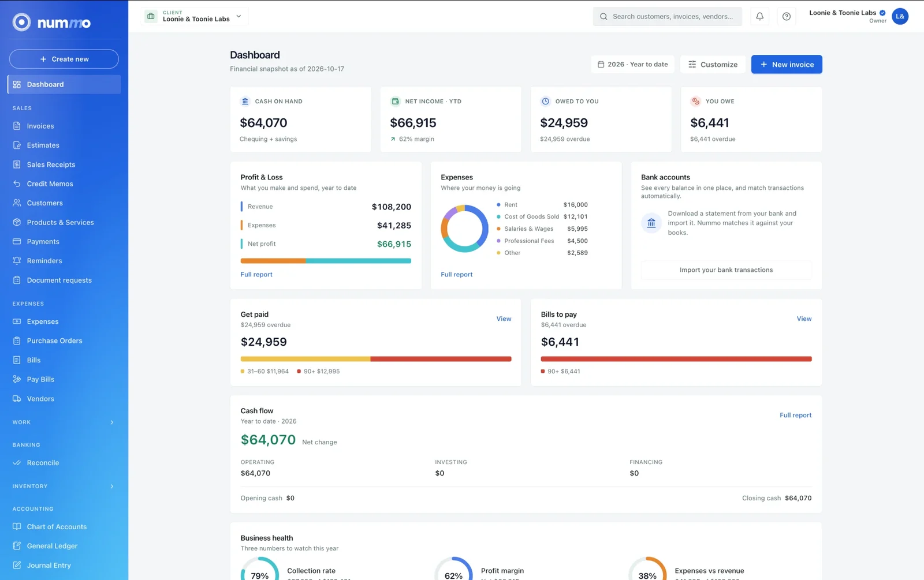Click the Cash on Hand bank icon
This screenshot has height=580, width=924.
(245, 101)
